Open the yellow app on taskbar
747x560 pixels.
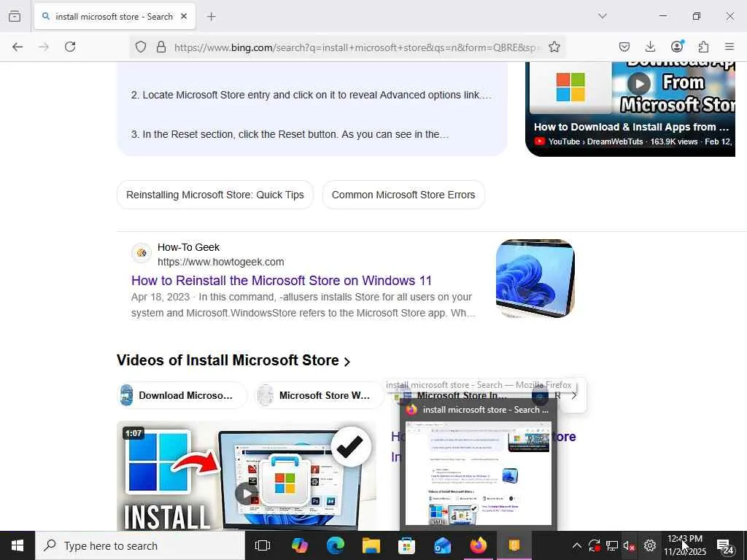(x=514, y=545)
